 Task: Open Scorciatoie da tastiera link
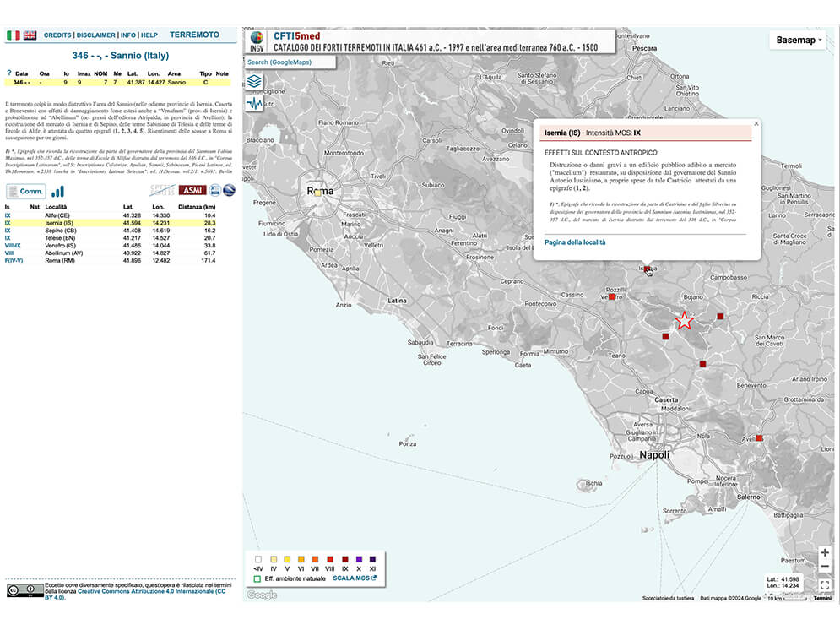tap(668, 598)
